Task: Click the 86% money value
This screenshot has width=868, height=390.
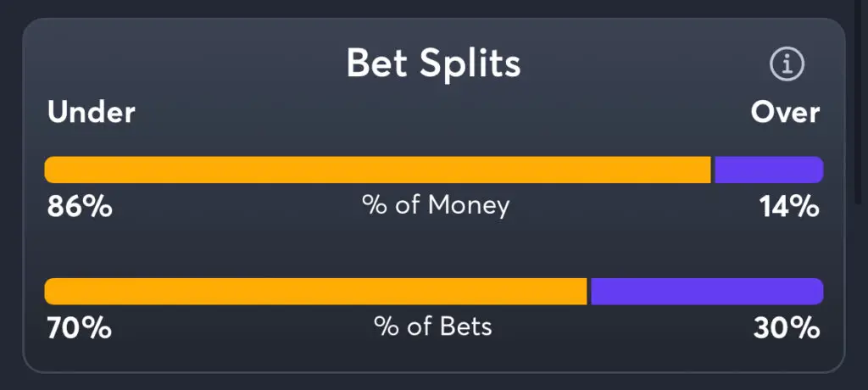Action: pos(80,206)
